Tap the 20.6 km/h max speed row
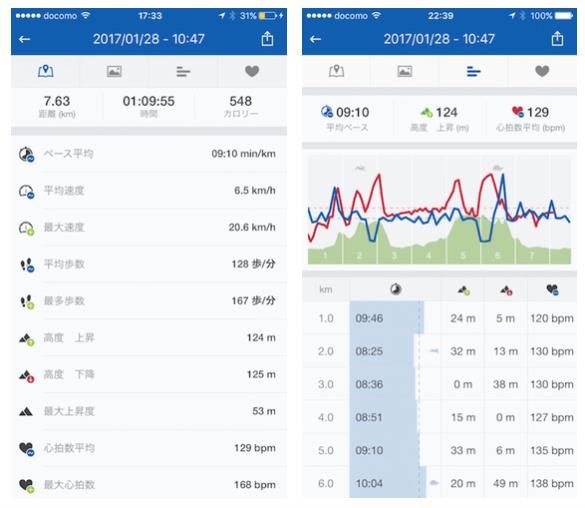 pyautogui.click(x=149, y=227)
